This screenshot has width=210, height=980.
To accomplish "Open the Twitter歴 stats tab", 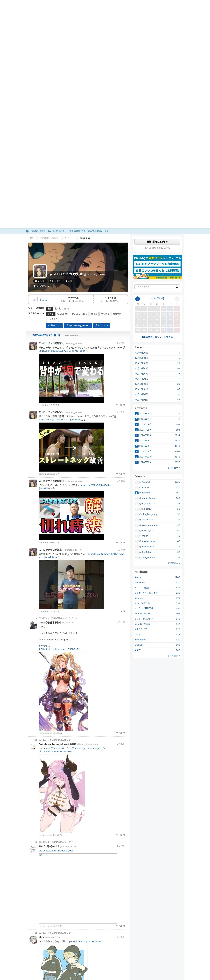I will click(x=73, y=299).
